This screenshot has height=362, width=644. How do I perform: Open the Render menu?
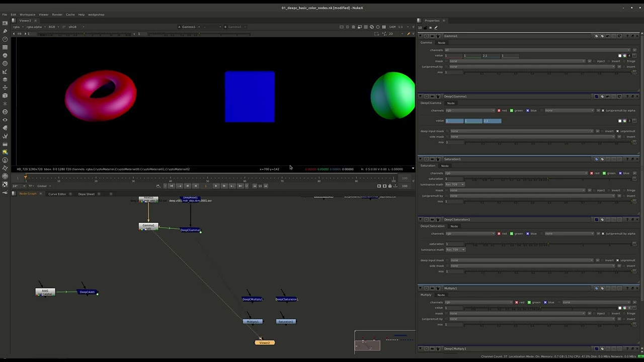tap(57, 15)
